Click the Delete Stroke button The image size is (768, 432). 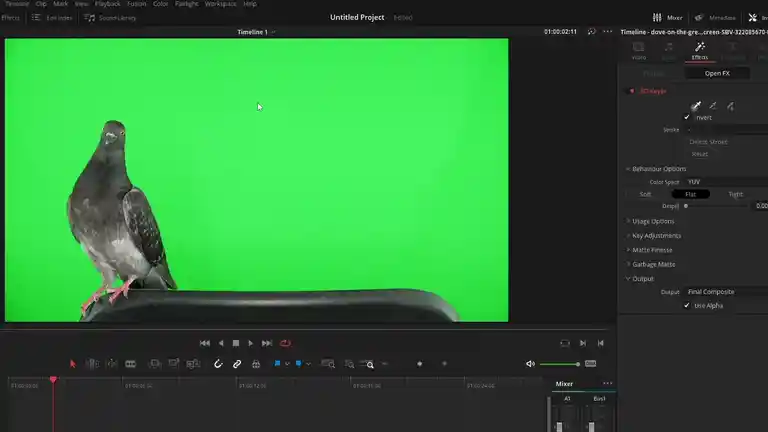pos(708,142)
